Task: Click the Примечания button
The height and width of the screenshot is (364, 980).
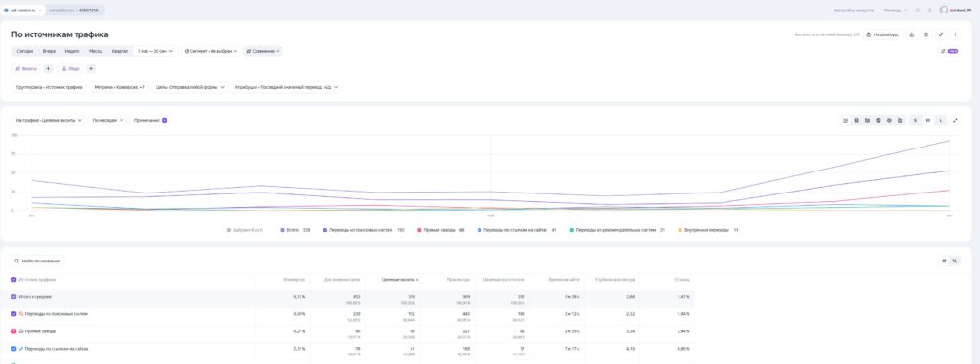Action: point(149,120)
